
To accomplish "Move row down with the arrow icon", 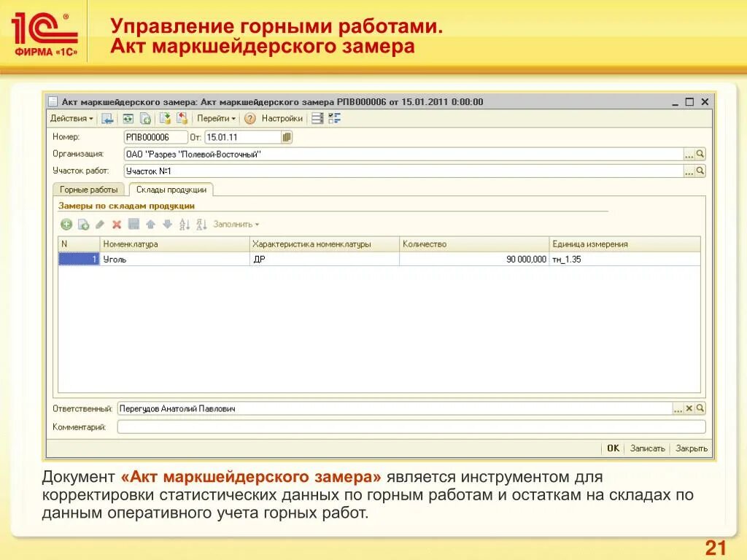I will [x=167, y=225].
